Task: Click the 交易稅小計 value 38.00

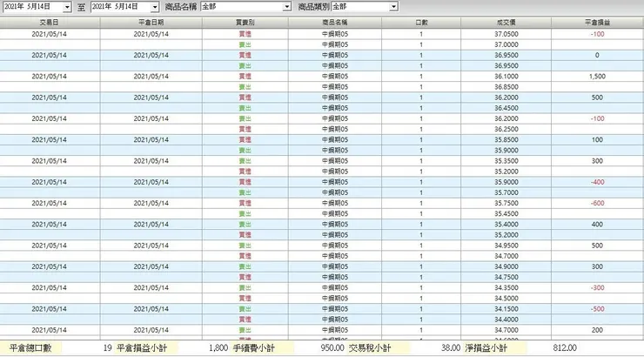Action: (x=451, y=348)
